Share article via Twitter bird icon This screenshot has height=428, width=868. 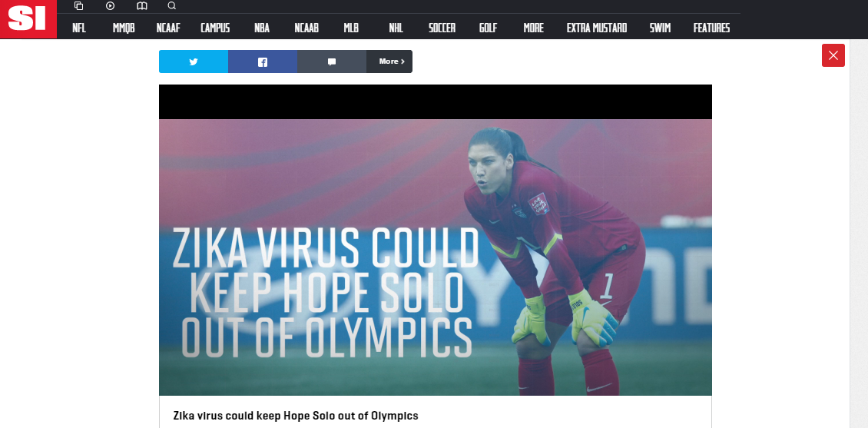coord(194,61)
